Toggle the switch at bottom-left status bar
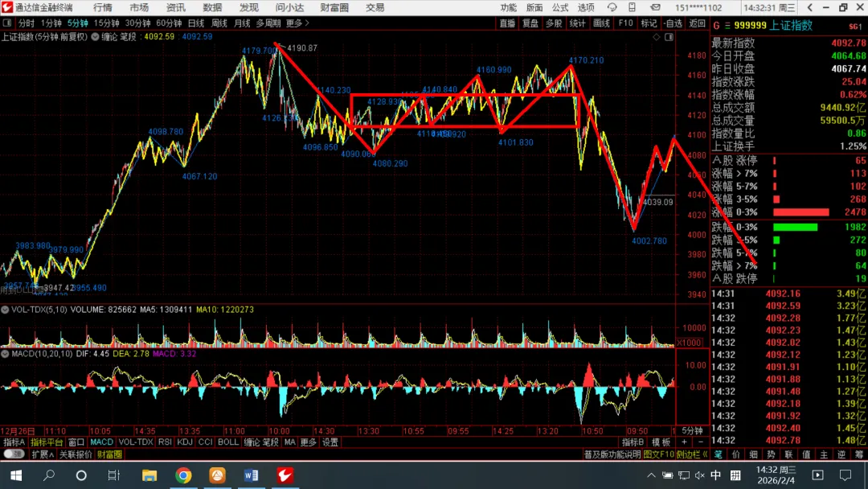Viewport: 868px width, 489px height. click(14, 454)
